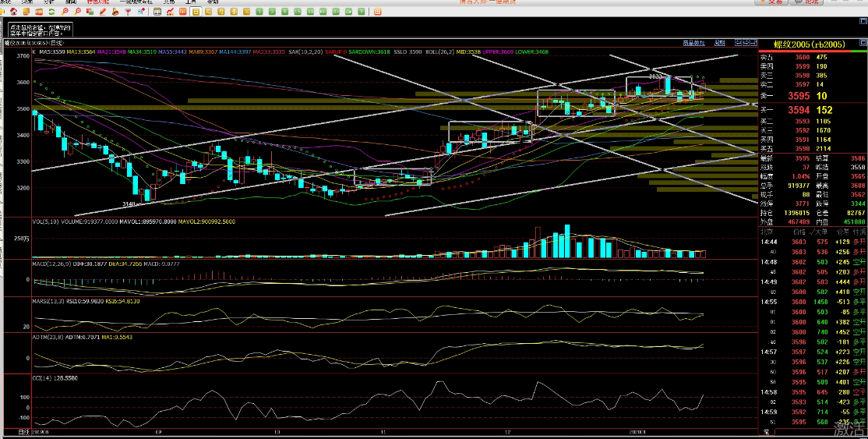This screenshot has width=868, height=439.
Task: Click the orange icon left of daily button
Action: (x=182, y=11)
